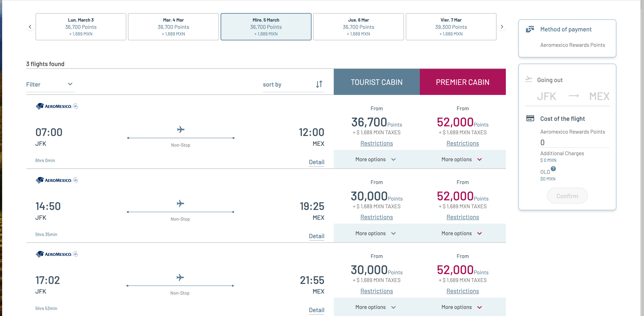Click the Going out departing plane icon
Screen dimensions: 644x316
[528, 79]
